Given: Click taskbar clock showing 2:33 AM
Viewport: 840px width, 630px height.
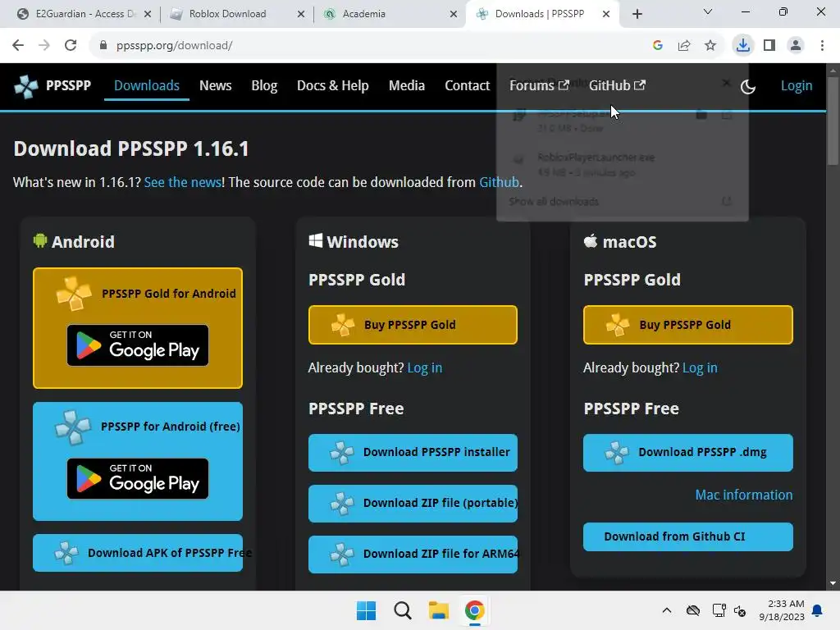Looking at the screenshot, I should click(x=782, y=610).
